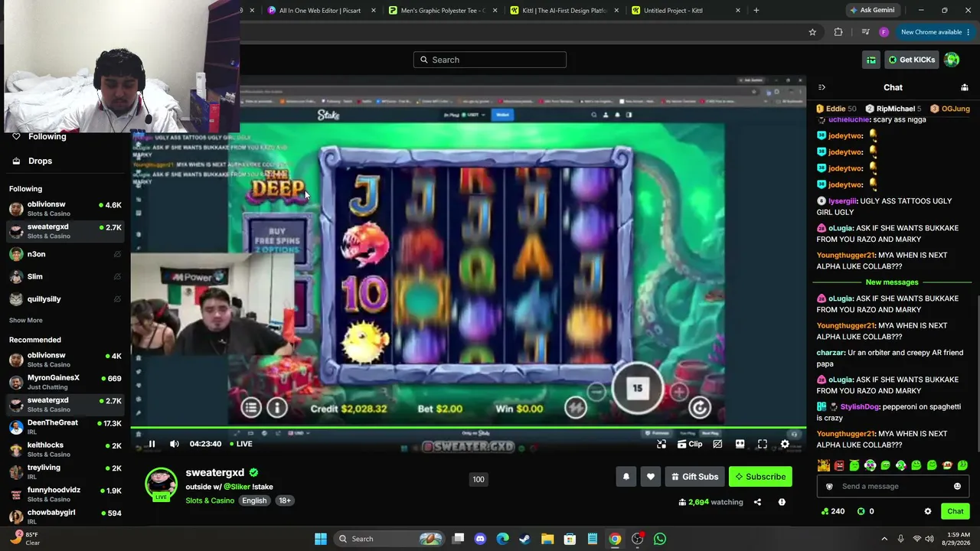Open the Windows Start menu
Viewport: 980px width, 551px height.
pos(321,539)
